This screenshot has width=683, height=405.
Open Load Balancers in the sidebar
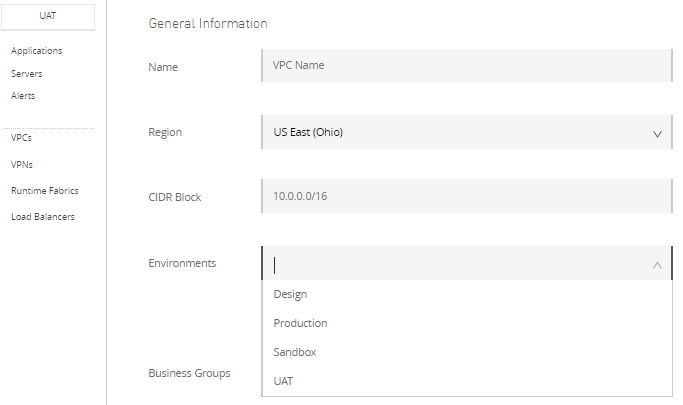[43, 216]
